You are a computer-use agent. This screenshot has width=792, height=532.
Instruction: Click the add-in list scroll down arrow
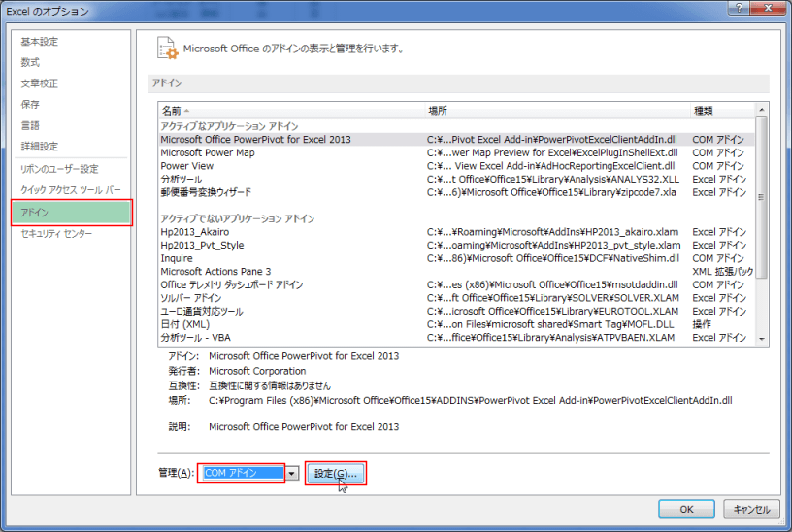pos(762,339)
